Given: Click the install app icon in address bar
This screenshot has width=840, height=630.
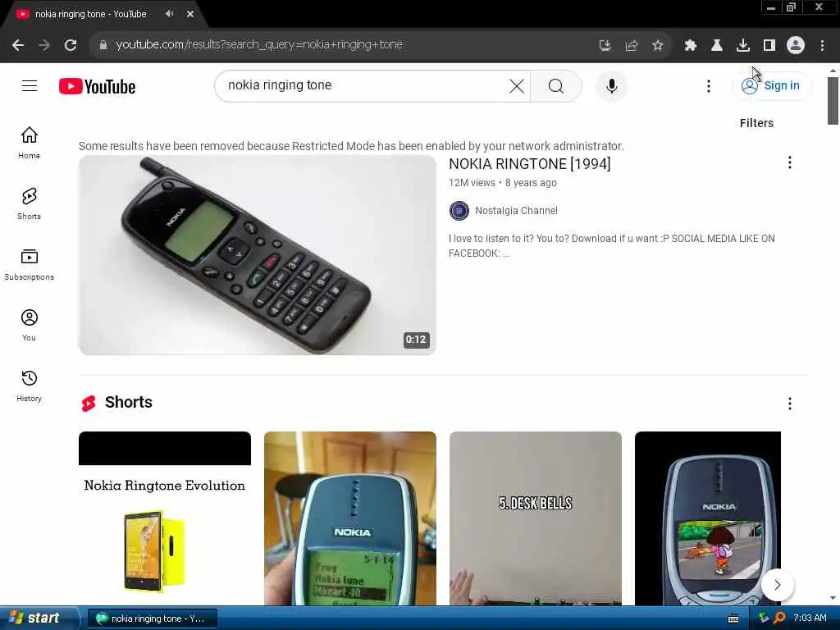Looking at the screenshot, I should pos(605,46).
